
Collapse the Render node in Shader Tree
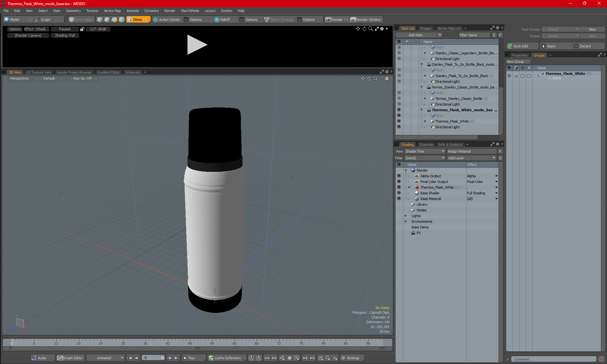406,170
